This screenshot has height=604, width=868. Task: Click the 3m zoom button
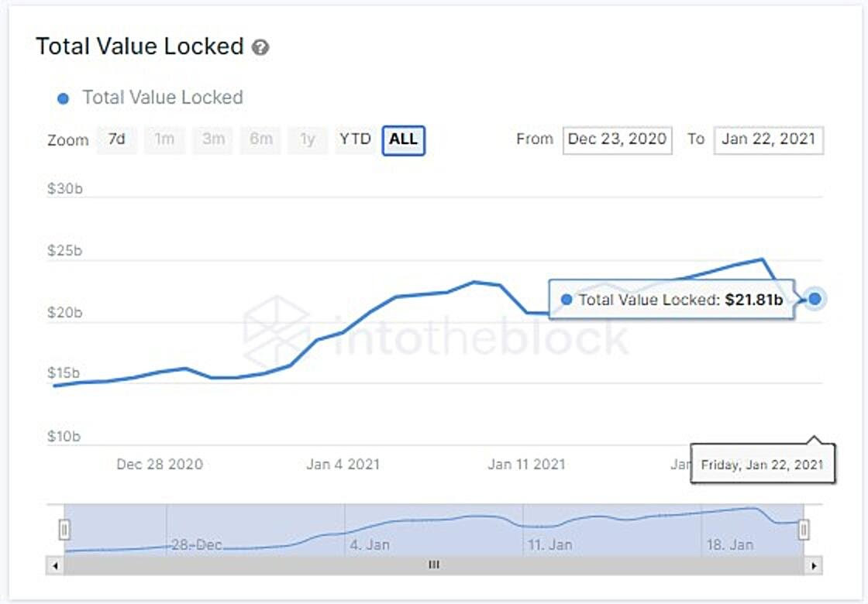212,140
